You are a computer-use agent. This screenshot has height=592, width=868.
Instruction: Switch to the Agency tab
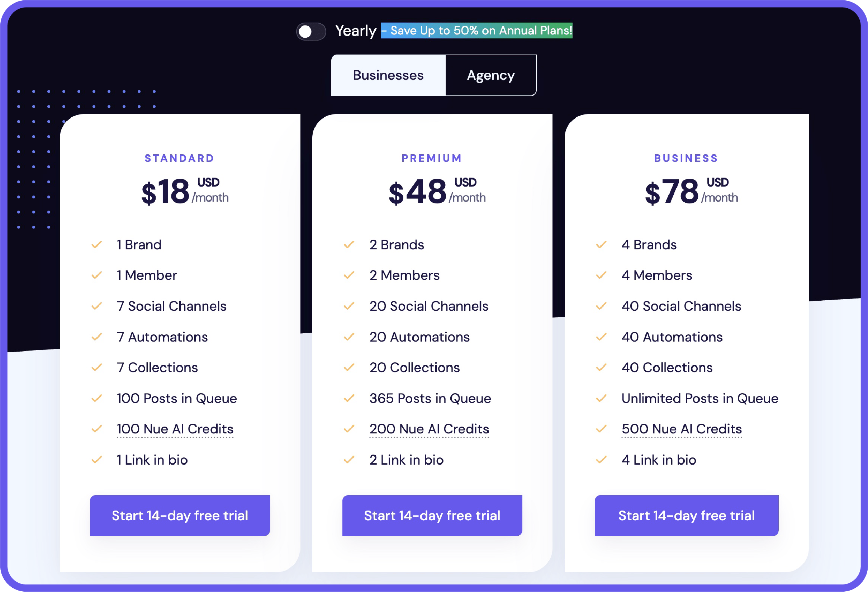pos(490,75)
